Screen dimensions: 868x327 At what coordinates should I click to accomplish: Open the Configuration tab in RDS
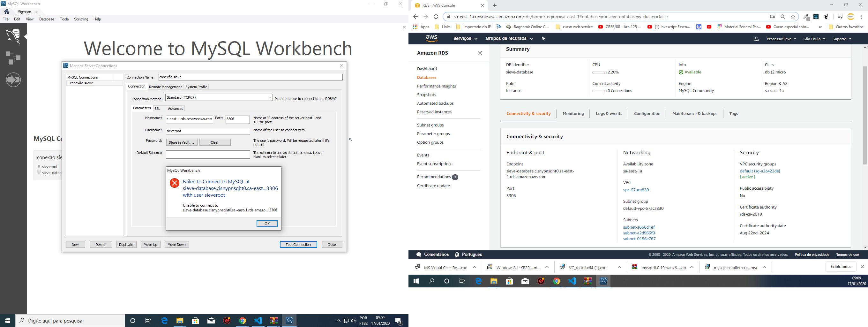[x=647, y=114]
